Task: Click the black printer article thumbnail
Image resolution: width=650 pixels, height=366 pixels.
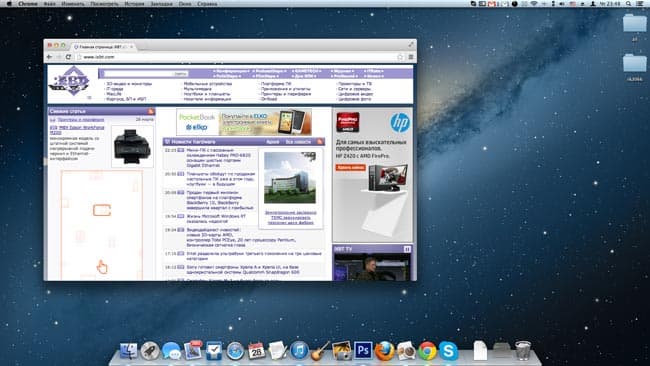Action: click(132, 146)
